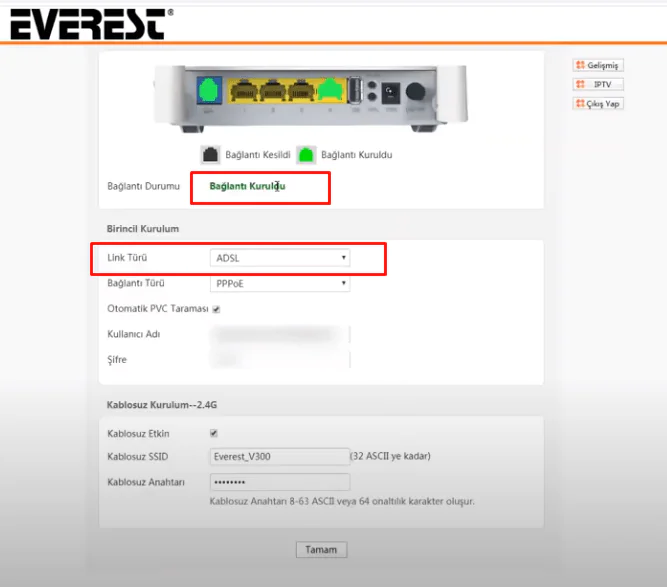Click the IPTV button's orange icon

point(580,84)
